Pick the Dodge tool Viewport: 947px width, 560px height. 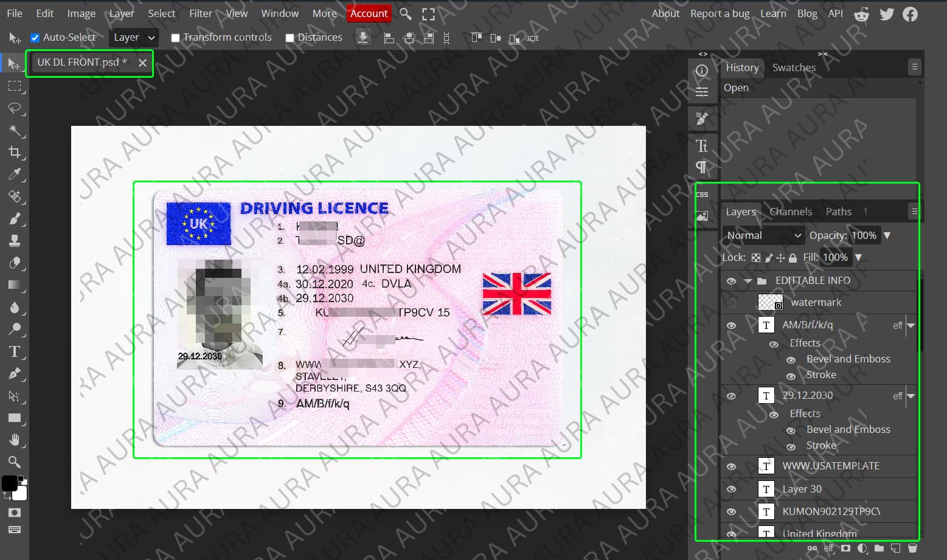click(14, 329)
